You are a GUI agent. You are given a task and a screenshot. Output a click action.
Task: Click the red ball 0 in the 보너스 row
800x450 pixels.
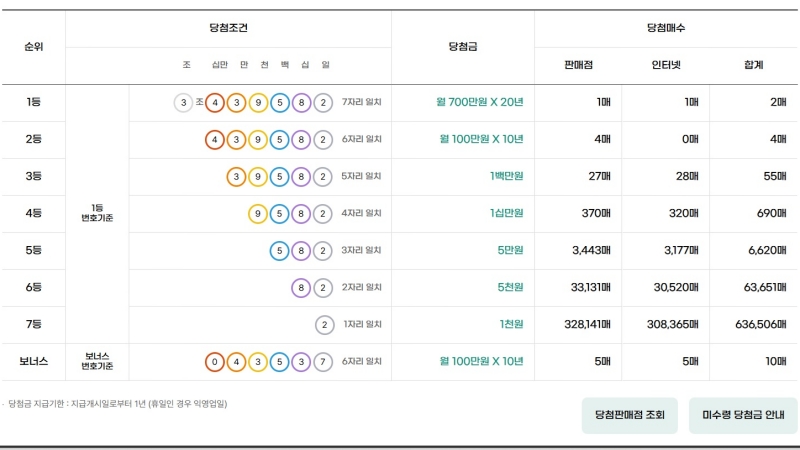click(215, 362)
